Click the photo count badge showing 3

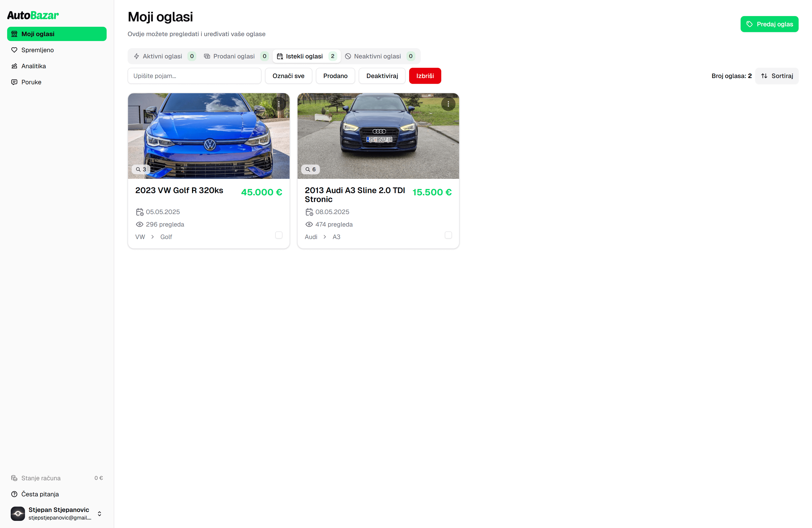pos(141,169)
